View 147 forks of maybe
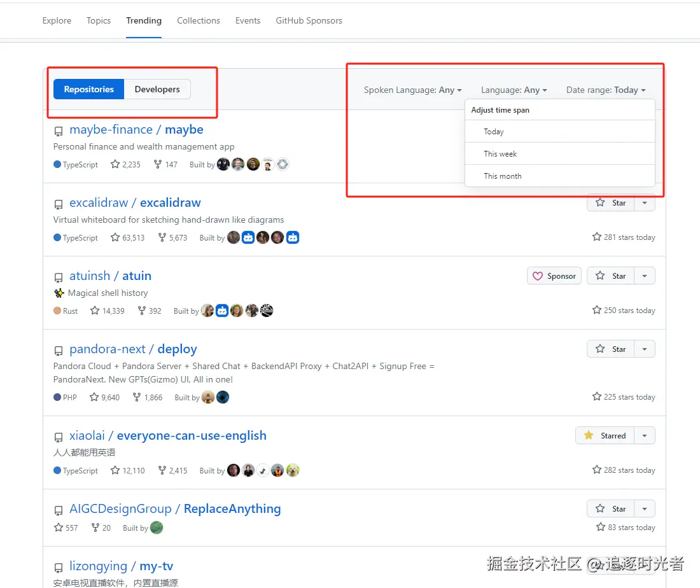 pos(165,165)
